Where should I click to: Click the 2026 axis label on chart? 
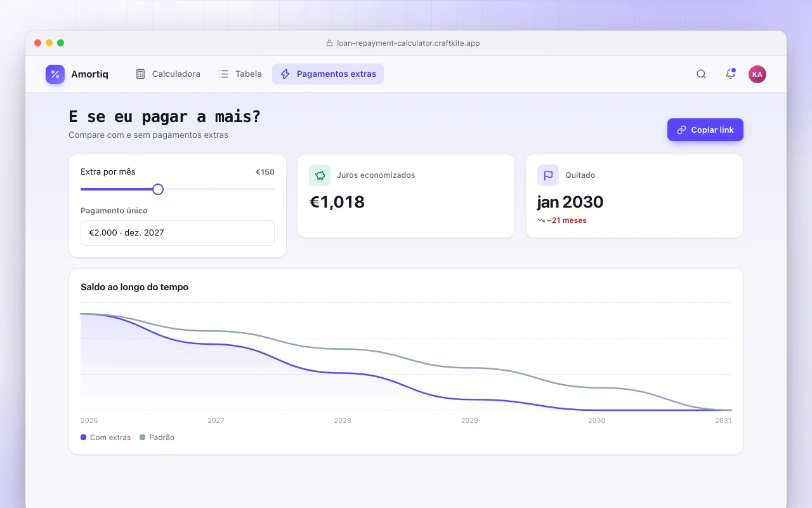[89, 420]
